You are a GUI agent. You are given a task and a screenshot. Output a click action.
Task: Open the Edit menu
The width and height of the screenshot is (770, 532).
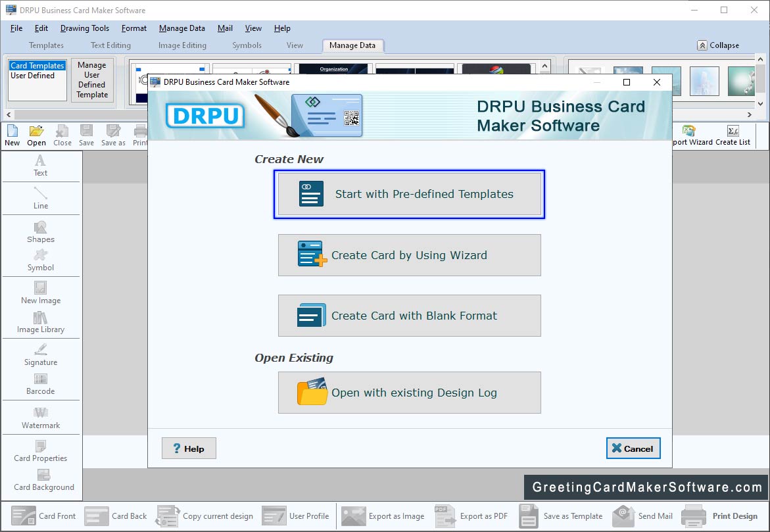click(x=41, y=28)
